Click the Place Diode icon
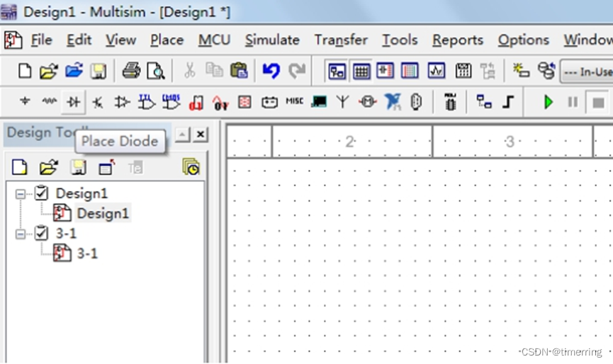 click(74, 102)
